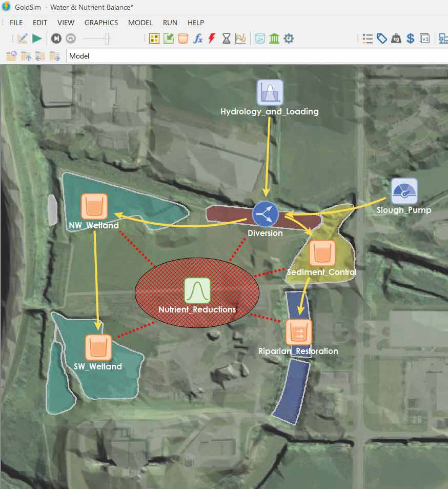Open the Hydrology_and_Loading element
This screenshot has height=489, width=448.
click(270, 92)
